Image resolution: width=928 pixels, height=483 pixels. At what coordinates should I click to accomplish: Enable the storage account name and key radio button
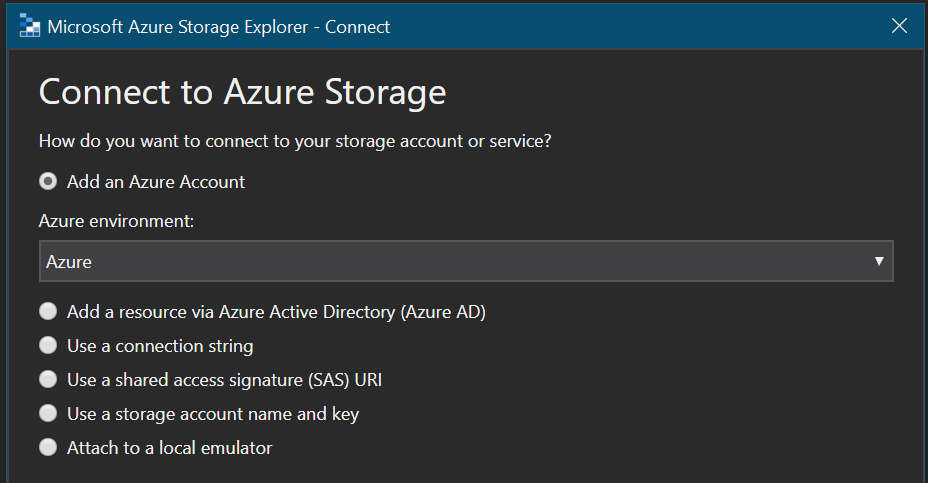click(x=48, y=414)
